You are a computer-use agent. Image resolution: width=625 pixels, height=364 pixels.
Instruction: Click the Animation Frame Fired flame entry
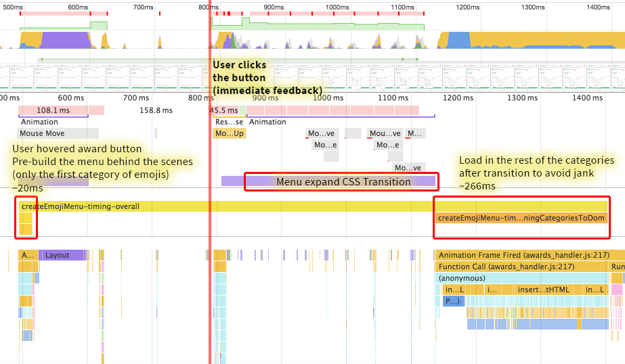click(523, 255)
